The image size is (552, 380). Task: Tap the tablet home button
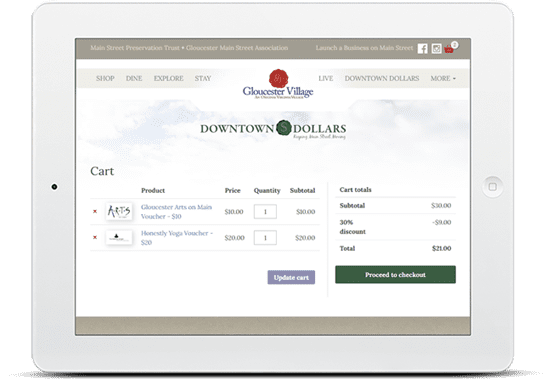tap(493, 187)
